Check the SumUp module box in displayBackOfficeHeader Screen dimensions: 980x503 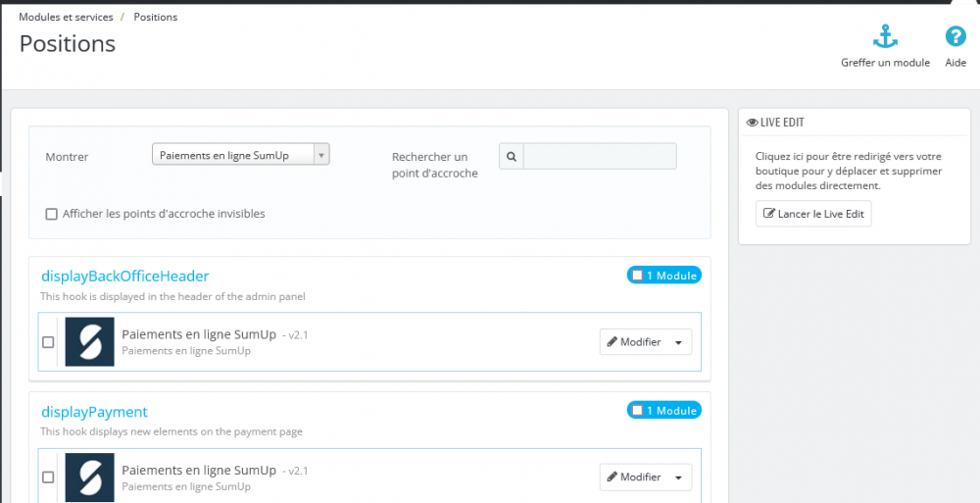coord(48,342)
